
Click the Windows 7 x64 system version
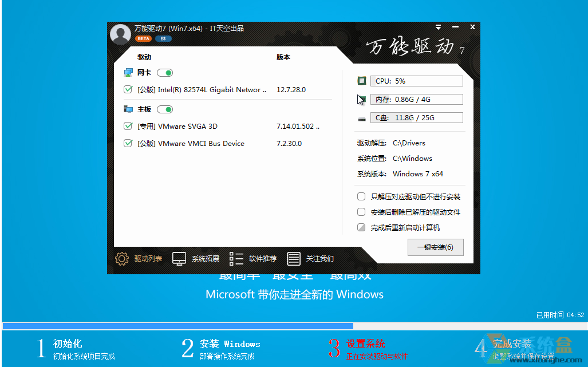[418, 174]
